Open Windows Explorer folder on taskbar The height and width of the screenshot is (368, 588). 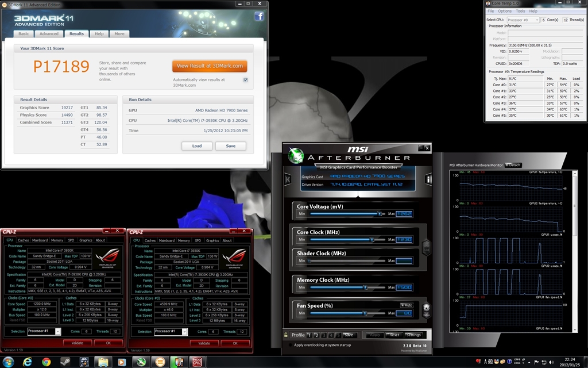pos(103,362)
